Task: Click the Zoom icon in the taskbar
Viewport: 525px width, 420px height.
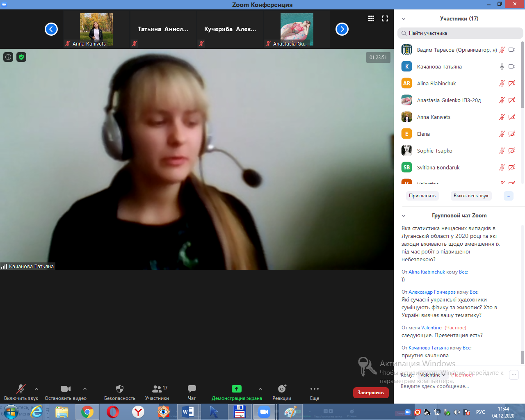Action: [265, 411]
